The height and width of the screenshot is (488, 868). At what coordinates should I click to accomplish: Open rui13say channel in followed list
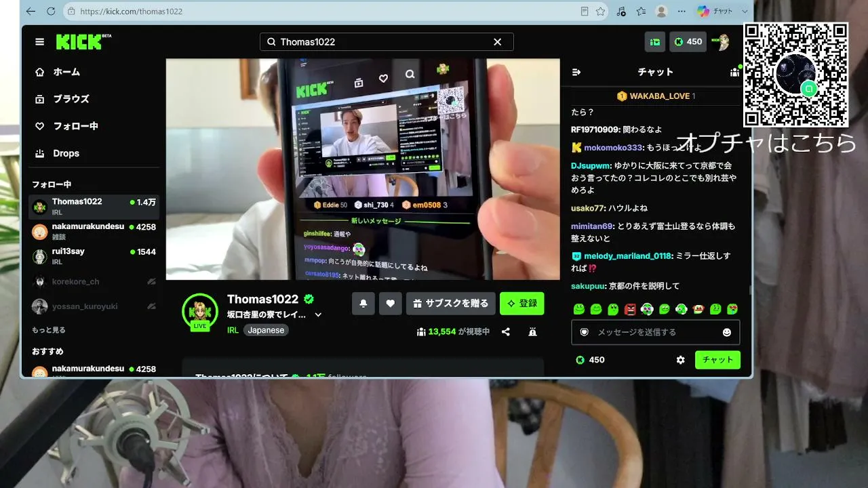(94, 256)
